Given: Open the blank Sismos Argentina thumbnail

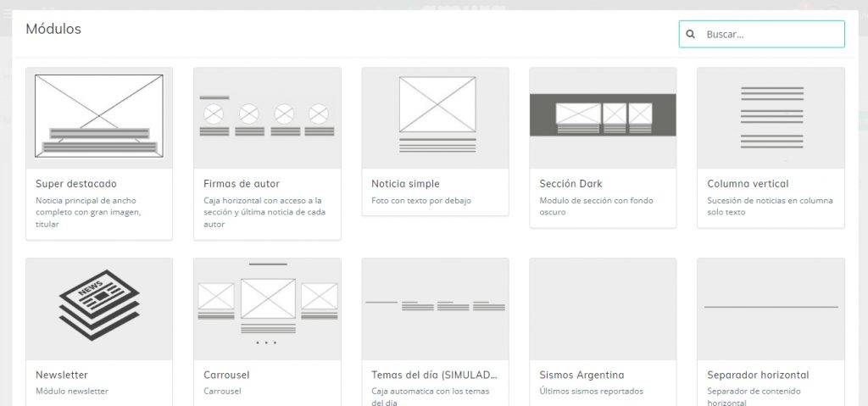Looking at the screenshot, I should 603,309.
